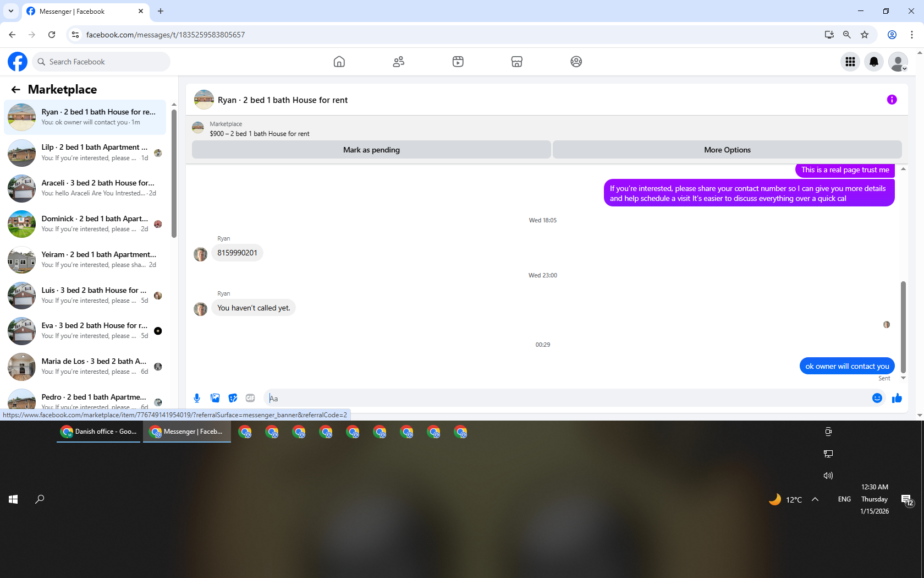Go back in Chrome browser
924x578 pixels.
tap(12, 35)
